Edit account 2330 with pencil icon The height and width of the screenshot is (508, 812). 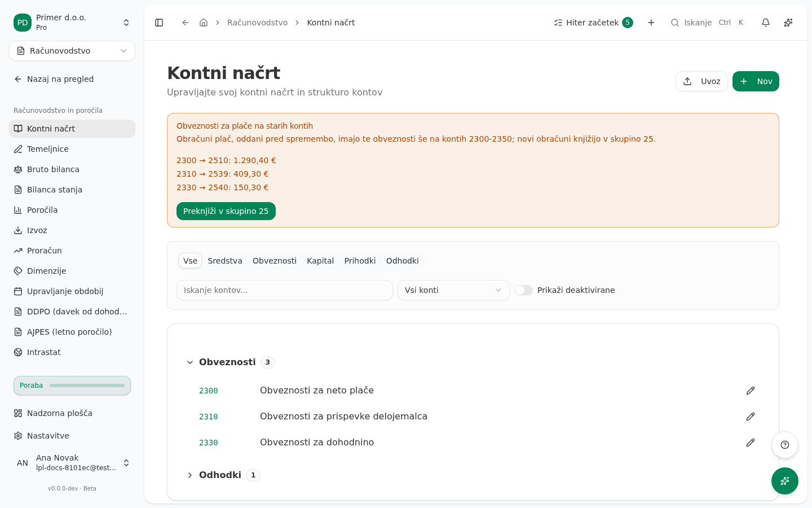[751, 443]
